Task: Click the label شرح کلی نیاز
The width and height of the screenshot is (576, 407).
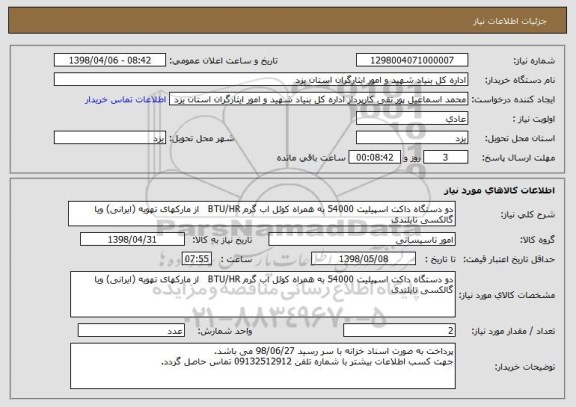Action: [x=528, y=215]
